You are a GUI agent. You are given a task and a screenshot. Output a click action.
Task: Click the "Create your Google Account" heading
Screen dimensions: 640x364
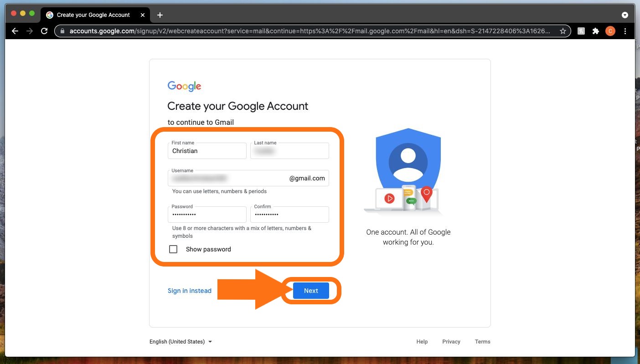point(238,106)
